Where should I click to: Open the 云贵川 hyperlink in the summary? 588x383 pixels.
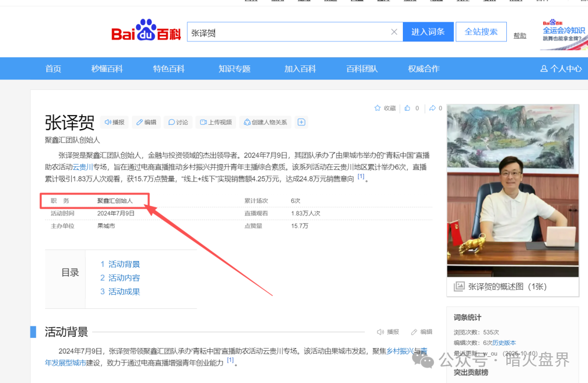coord(83,167)
